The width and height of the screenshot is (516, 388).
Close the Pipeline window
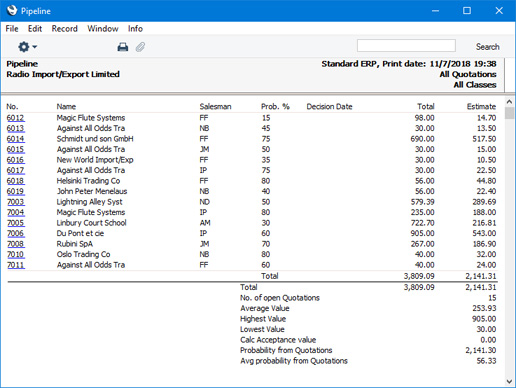(x=499, y=11)
